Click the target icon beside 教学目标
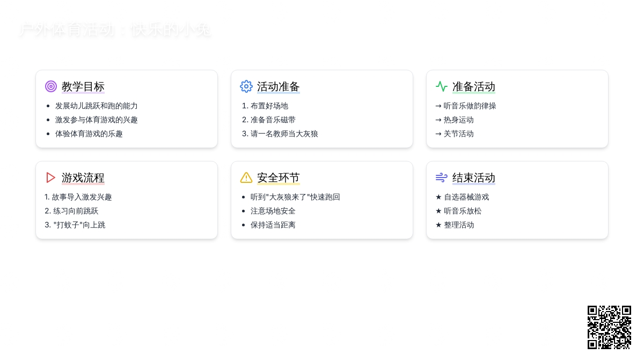This screenshot has height=362, width=644. tap(51, 86)
